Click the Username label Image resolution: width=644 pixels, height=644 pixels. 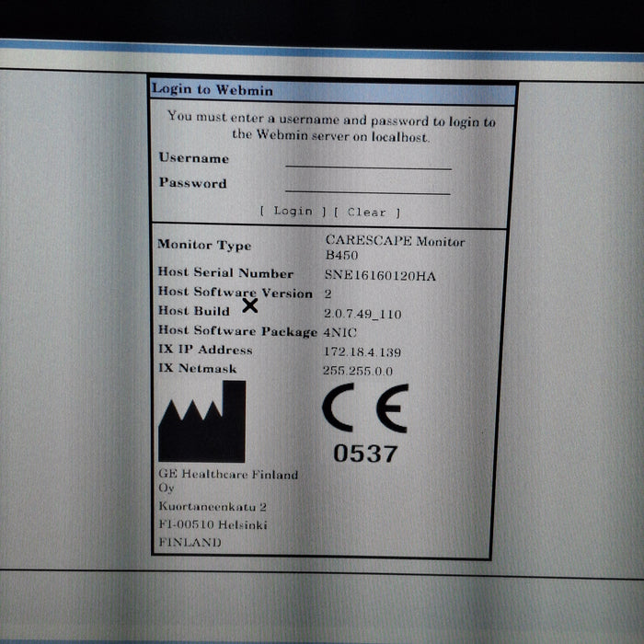pyautogui.click(x=193, y=157)
